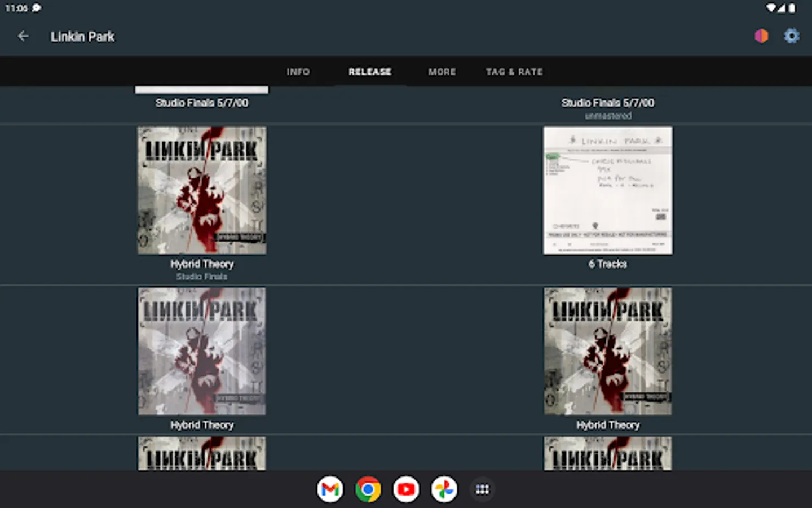Tap the notification chat icon in status bar

(37, 8)
